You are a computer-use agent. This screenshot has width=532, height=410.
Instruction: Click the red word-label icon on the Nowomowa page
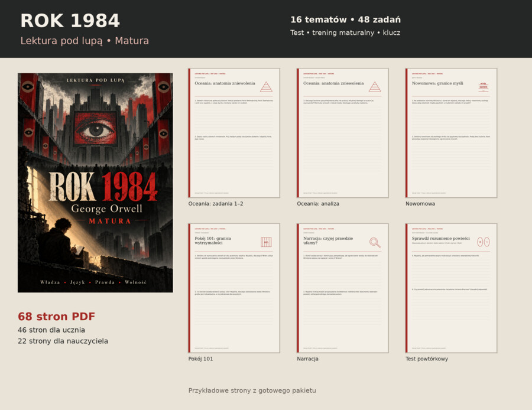483,87
